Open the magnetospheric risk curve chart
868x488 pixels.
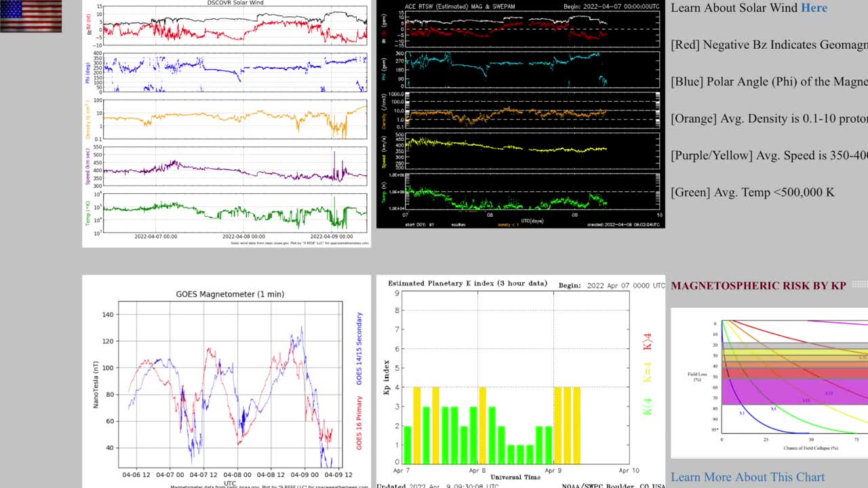[770, 383]
